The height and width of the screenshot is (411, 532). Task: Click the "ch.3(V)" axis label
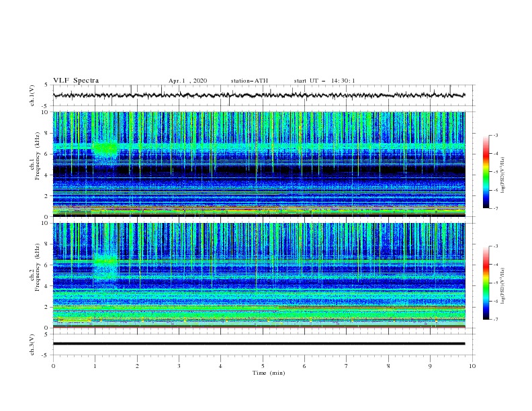point(32,345)
